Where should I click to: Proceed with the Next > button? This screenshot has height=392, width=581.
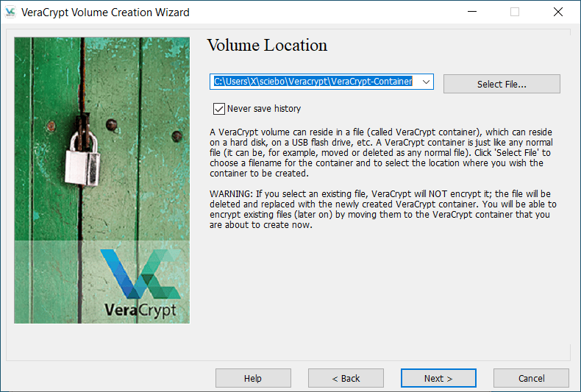click(438, 378)
